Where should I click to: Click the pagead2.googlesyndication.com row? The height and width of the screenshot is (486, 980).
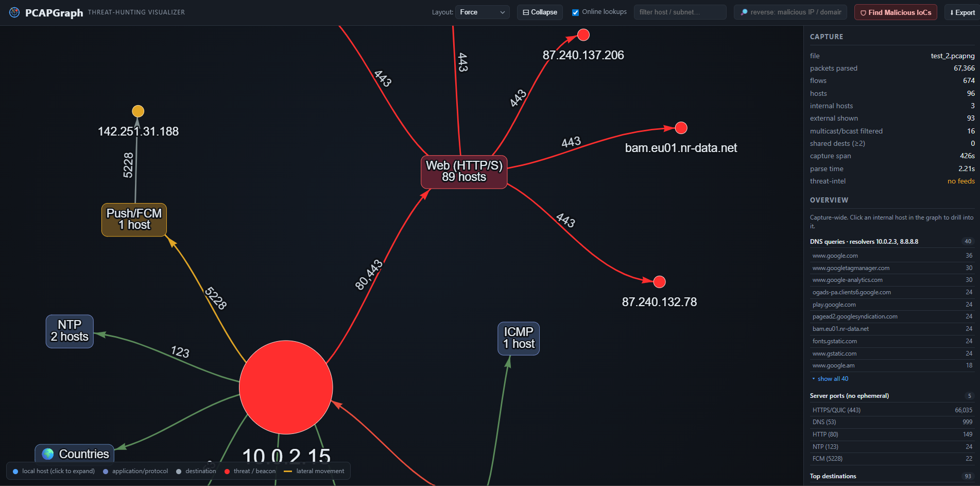click(892, 316)
